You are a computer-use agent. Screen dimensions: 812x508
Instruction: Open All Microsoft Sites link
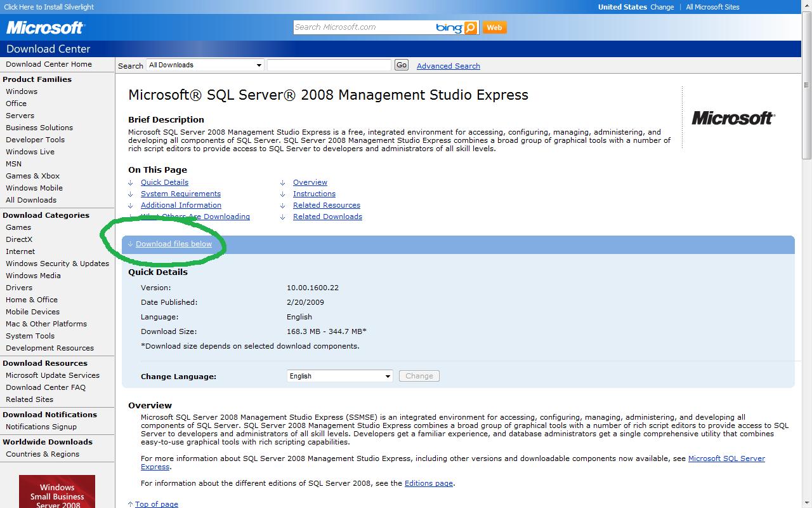click(x=712, y=7)
